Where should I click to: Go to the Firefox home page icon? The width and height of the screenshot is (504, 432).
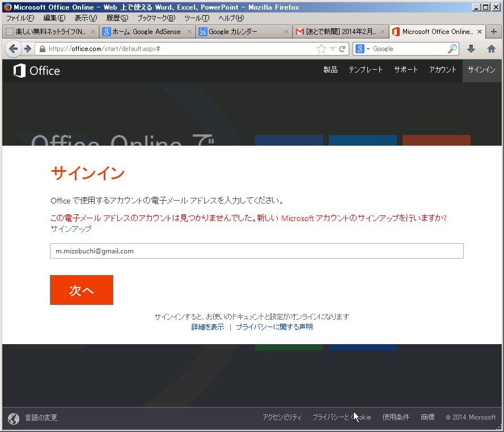491,49
